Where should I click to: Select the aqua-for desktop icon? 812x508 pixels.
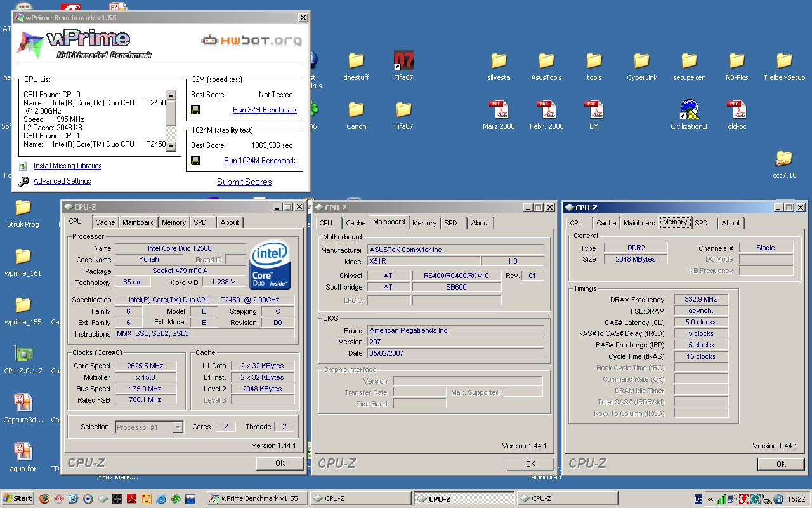tap(23, 458)
